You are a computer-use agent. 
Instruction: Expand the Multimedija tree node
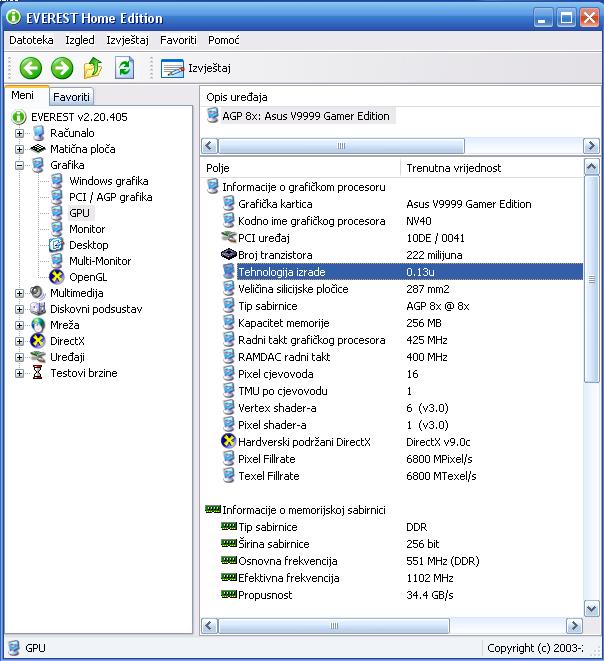pyautogui.click(x=19, y=293)
